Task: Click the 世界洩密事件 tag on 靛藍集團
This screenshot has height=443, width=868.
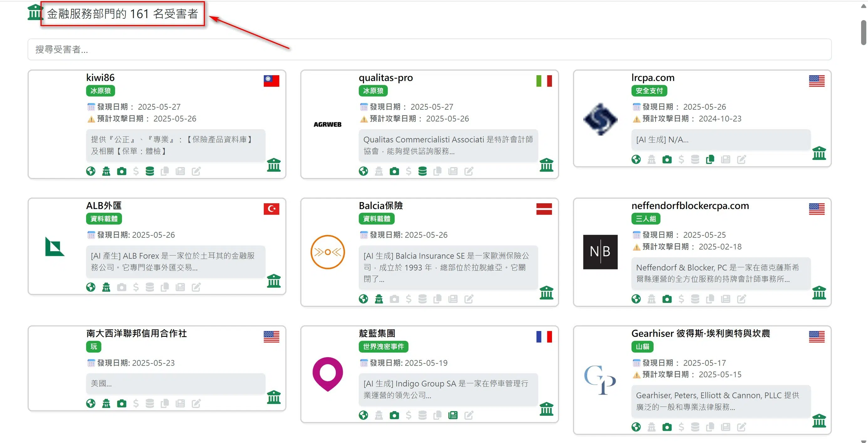Action: (x=383, y=347)
